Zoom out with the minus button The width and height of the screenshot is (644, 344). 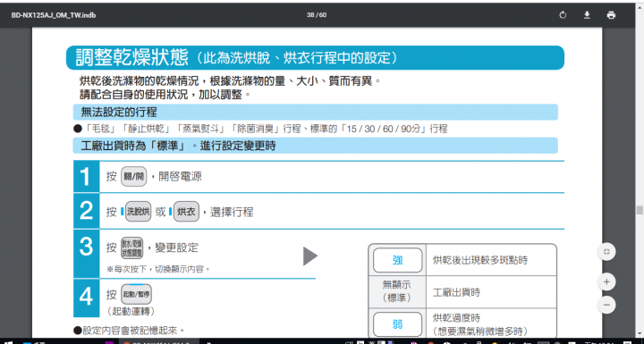coord(606,305)
